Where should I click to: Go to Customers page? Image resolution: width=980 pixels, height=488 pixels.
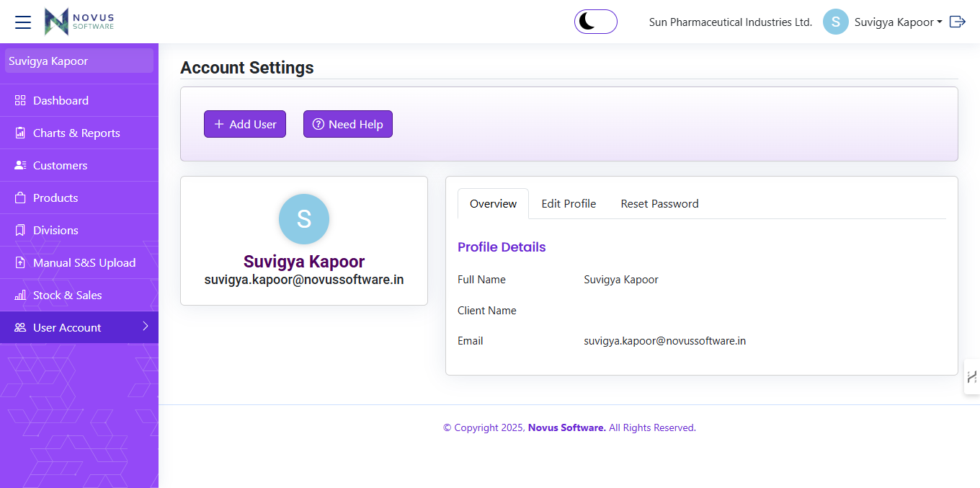pos(79,165)
